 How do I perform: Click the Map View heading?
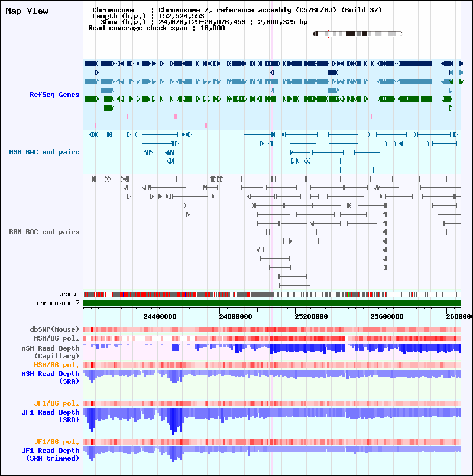point(27,11)
